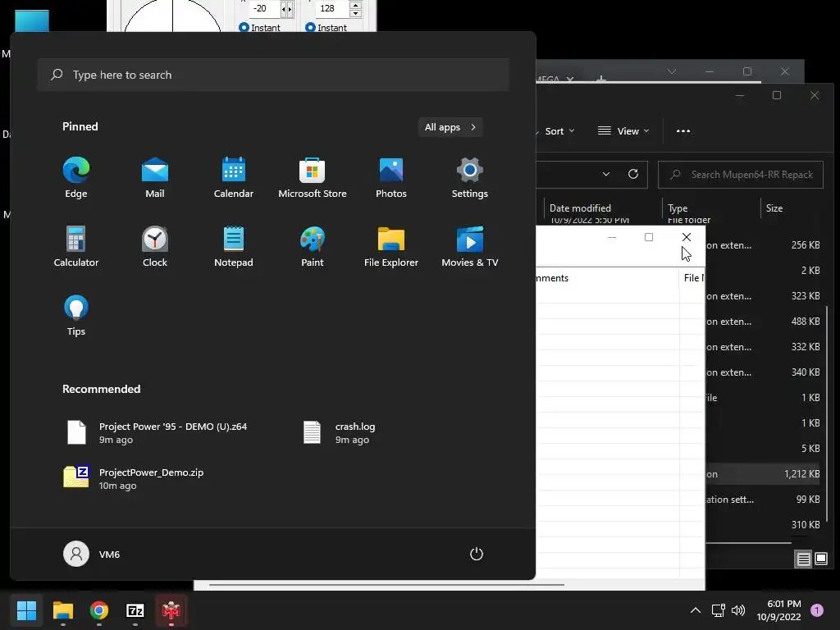Close the white dialog window
840x630 pixels.
[687, 237]
